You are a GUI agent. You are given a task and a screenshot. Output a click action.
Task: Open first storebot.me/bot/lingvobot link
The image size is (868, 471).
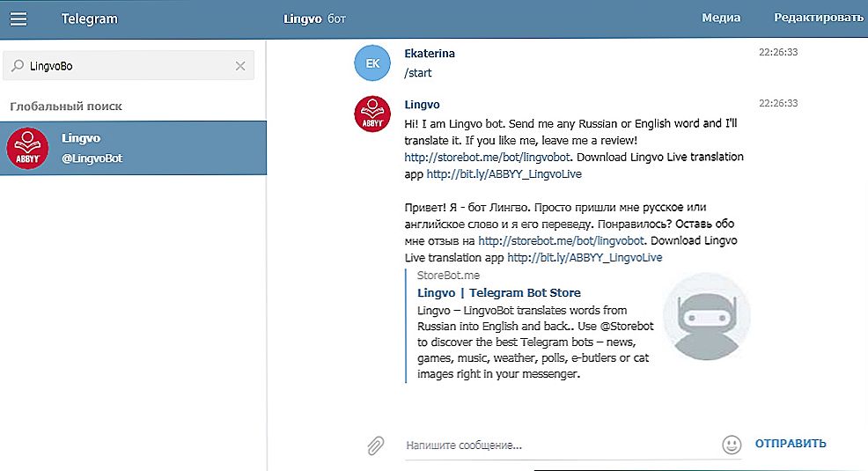tap(487, 158)
